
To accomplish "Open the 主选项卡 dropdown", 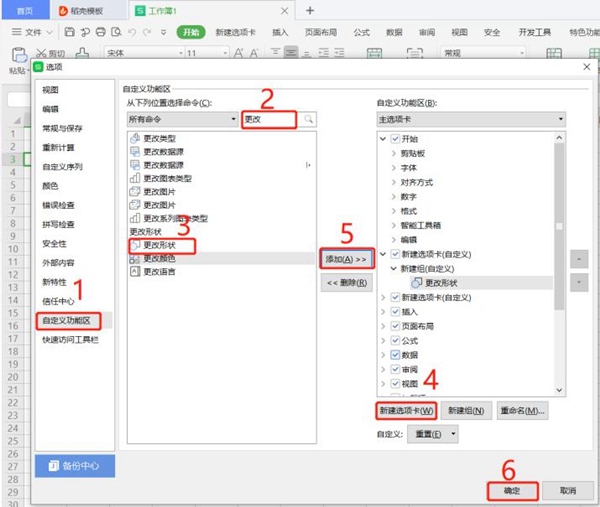I will pos(470,119).
